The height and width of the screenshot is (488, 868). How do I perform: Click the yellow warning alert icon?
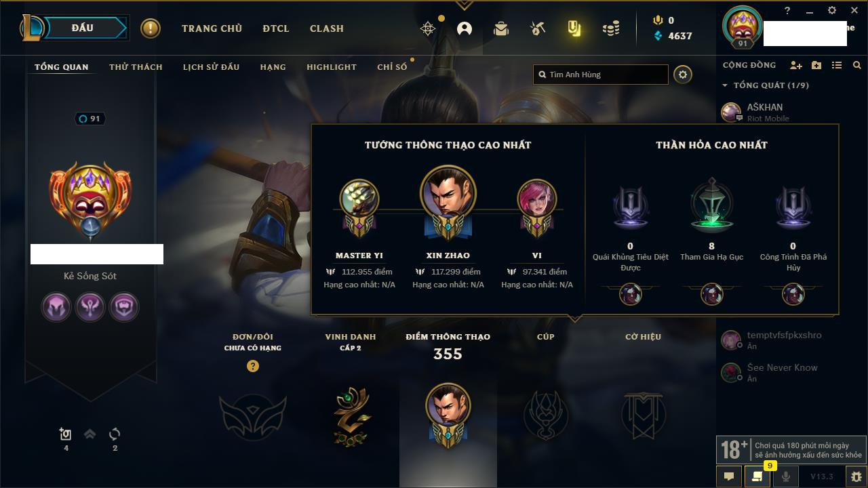151,28
